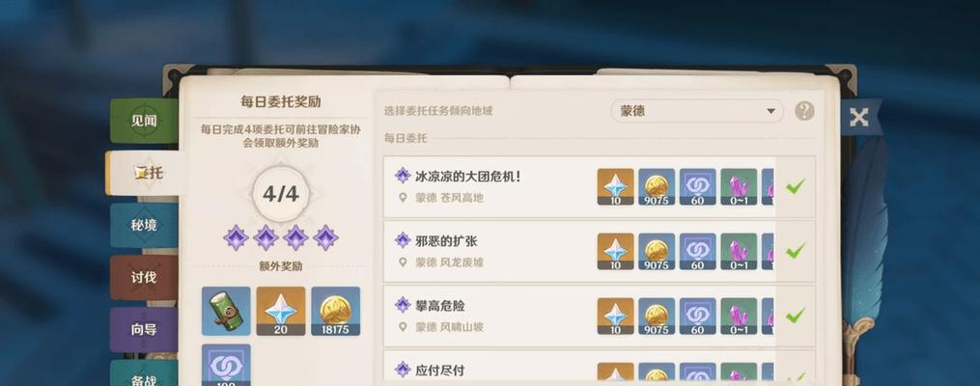Click the dropdown arrow beside 蒙德
Screen dimensions: 980x386
770,111
